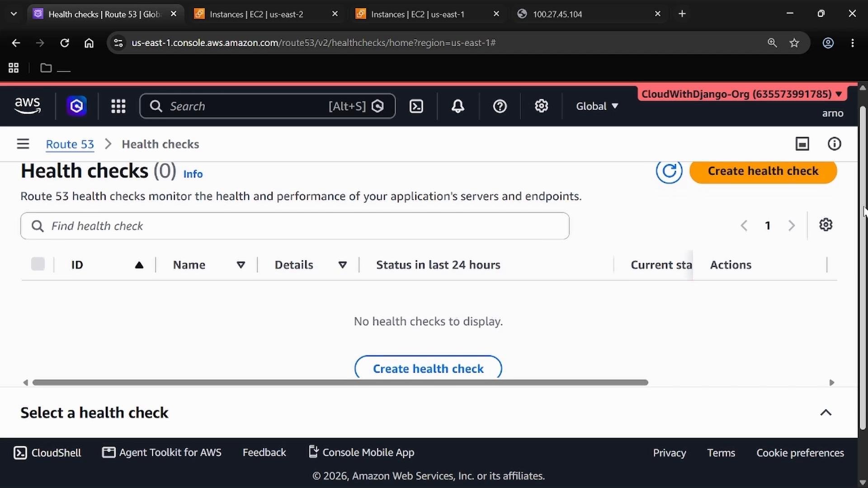Click the orange Create health check button

tap(763, 171)
